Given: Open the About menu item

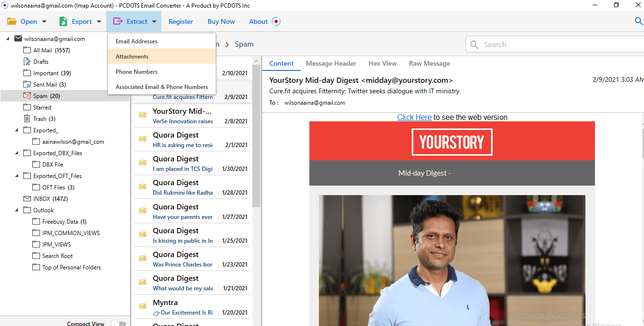Looking at the screenshot, I should (x=258, y=21).
